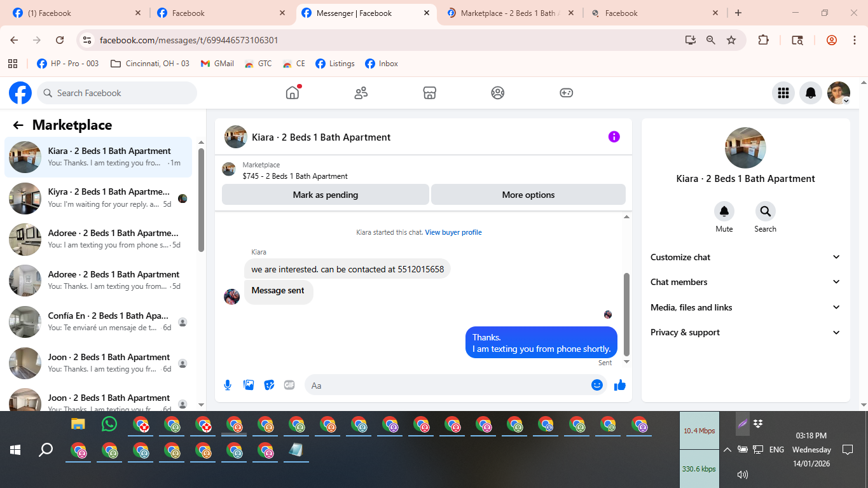Expand Privacy & support section
Viewport: 868px width, 488px height.
coord(745,332)
